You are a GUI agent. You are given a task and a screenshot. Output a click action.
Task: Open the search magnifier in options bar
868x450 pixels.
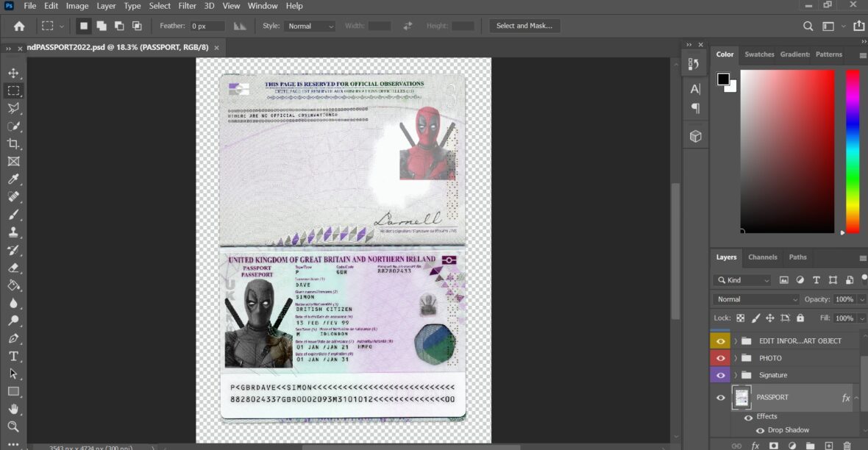[x=808, y=26]
